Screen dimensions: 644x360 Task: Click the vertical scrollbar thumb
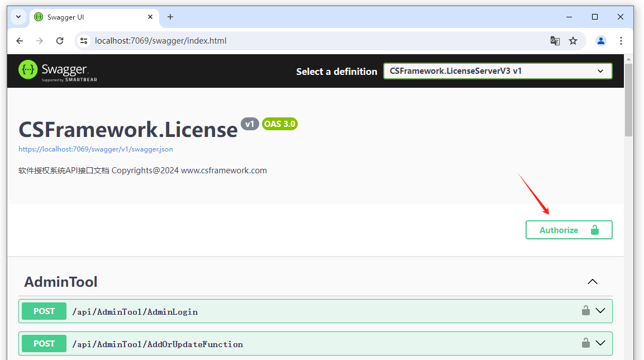628,100
